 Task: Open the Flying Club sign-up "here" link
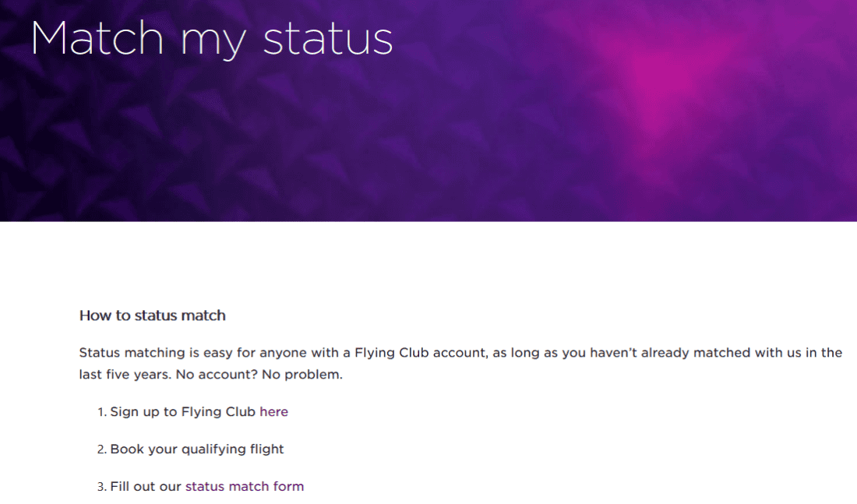[273, 412]
